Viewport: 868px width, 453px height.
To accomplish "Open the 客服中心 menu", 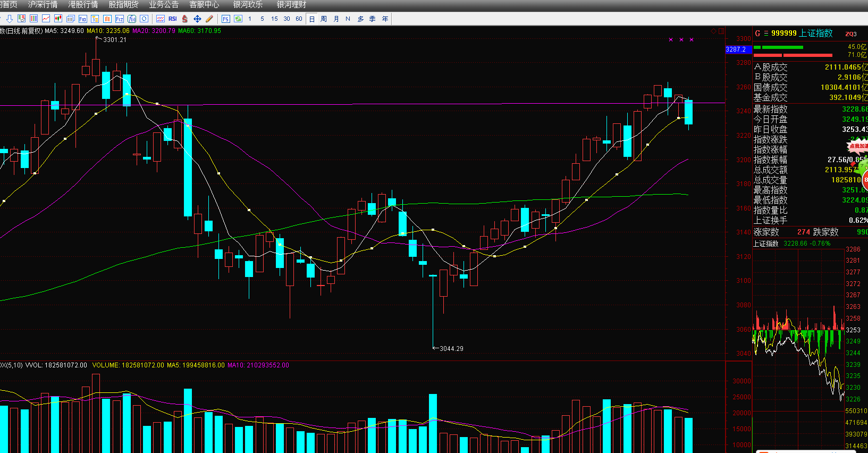I will tap(204, 5).
